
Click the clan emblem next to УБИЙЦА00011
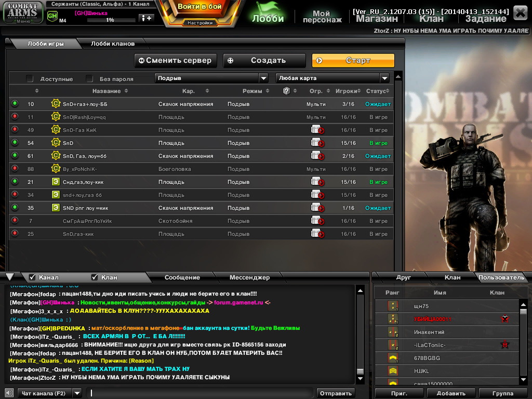[505, 318]
